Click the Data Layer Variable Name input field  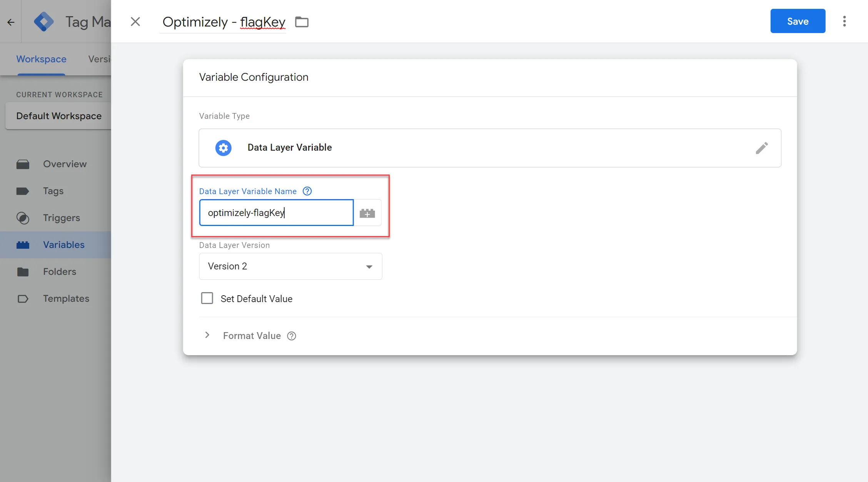click(x=276, y=213)
